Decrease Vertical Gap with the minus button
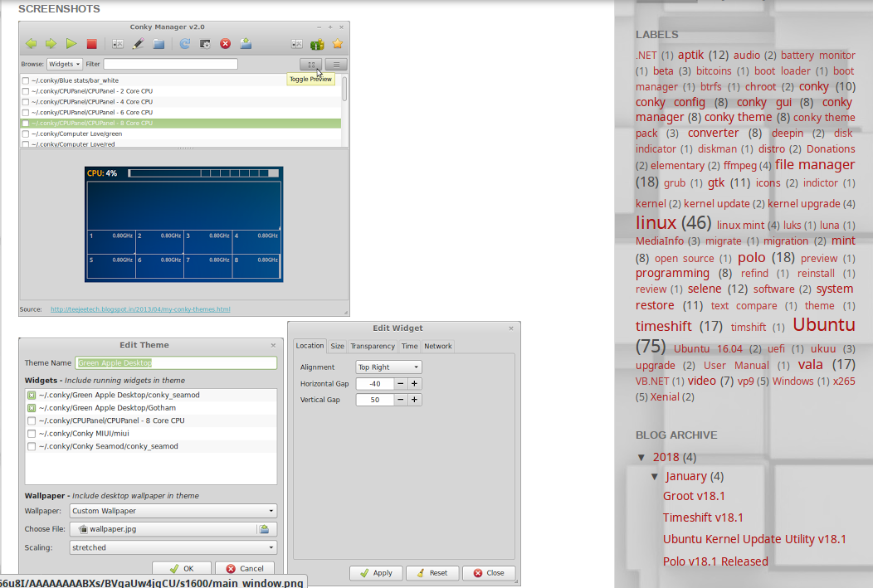Screen dimensions: 873x588 (x=400, y=400)
